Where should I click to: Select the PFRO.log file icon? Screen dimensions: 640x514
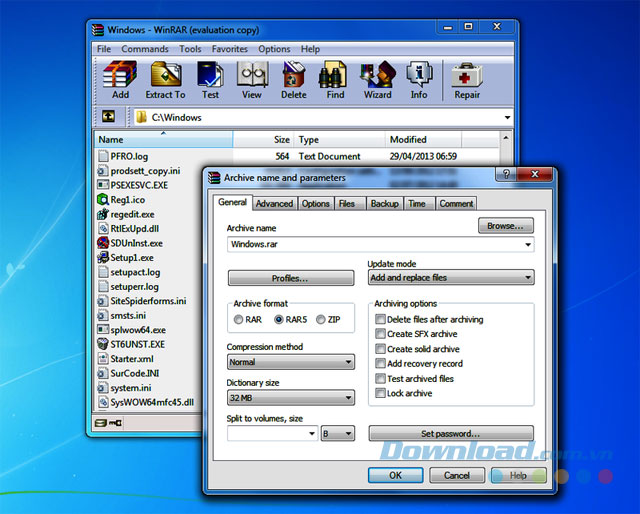pyautogui.click(x=103, y=156)
